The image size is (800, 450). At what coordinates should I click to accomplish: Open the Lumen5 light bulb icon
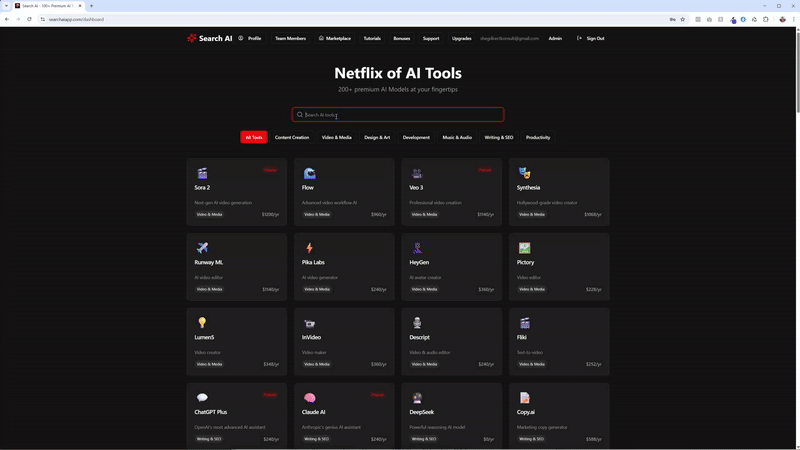point(202,323)
